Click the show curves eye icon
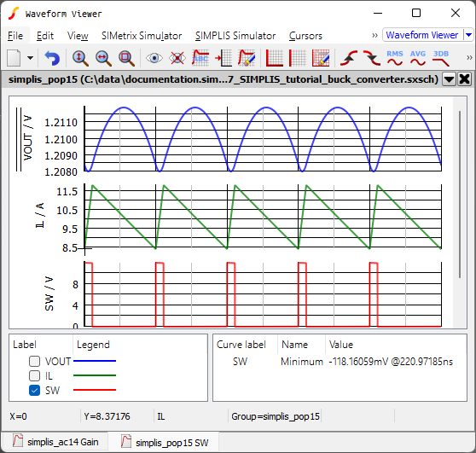 [x=154, y=58]
